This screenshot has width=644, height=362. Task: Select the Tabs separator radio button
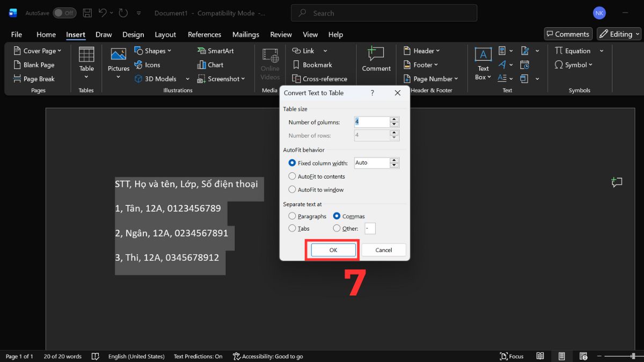(x=292, y=228)
